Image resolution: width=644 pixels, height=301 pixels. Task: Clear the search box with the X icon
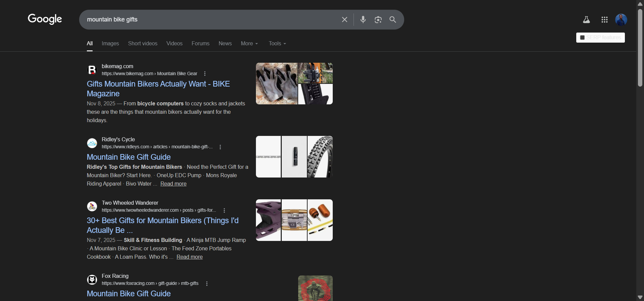(344, 19)
